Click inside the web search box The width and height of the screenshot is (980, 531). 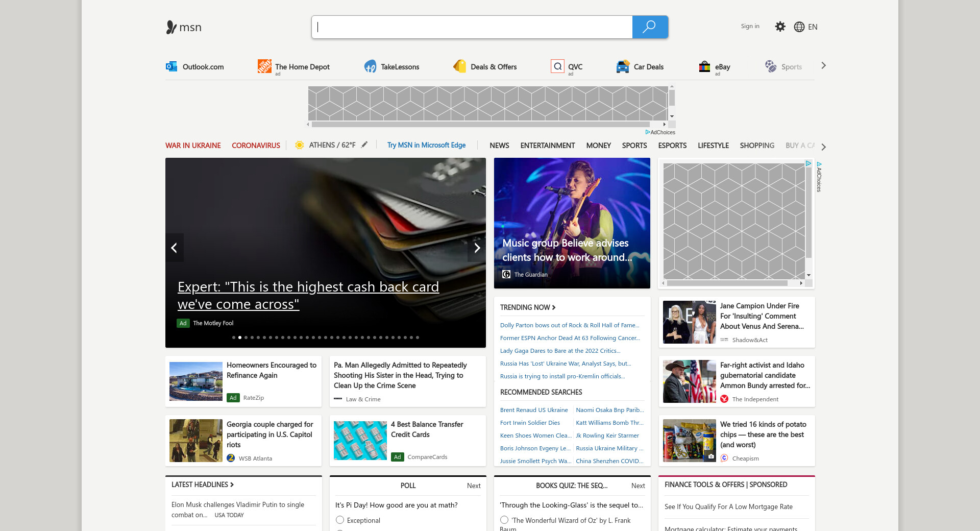tap(472, 27)
